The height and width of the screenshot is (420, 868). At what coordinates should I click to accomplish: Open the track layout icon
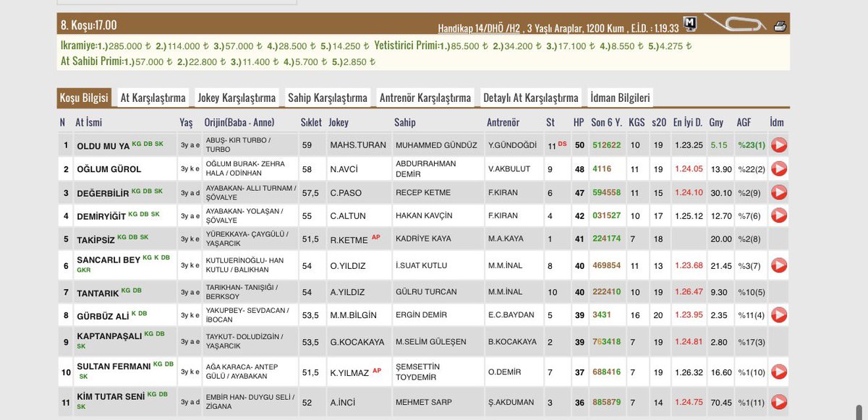[x=735, y=24]
